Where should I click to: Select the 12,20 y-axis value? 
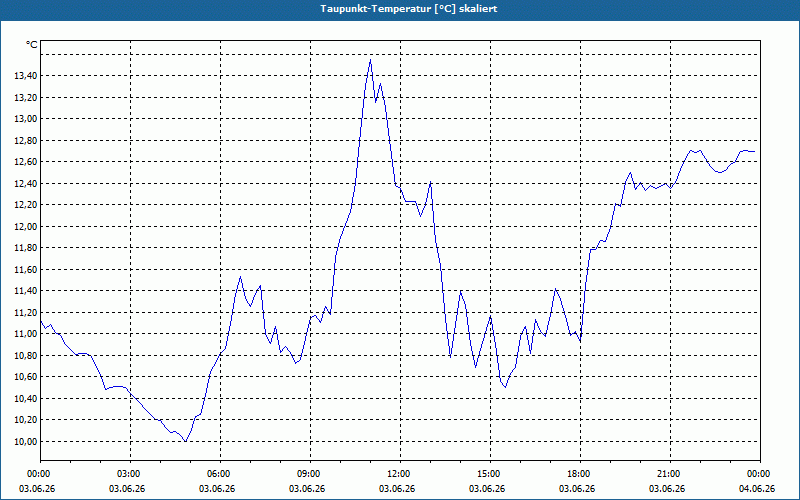click(26, 205)
